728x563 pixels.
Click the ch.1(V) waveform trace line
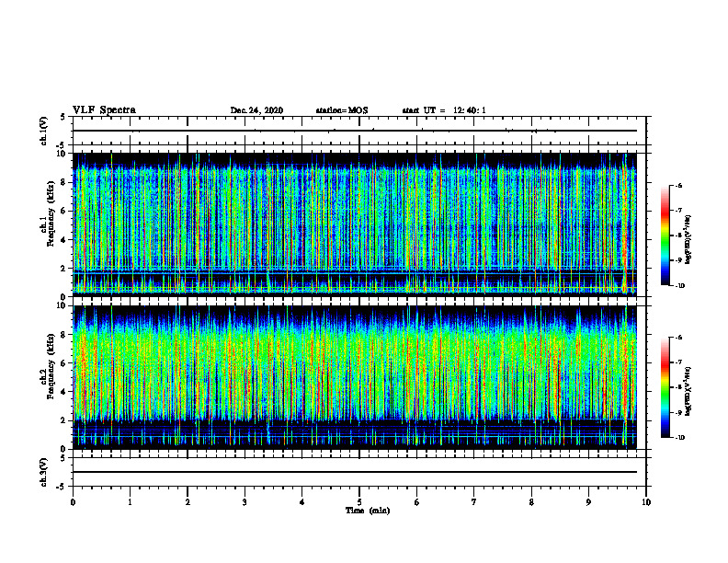point(355,131)
